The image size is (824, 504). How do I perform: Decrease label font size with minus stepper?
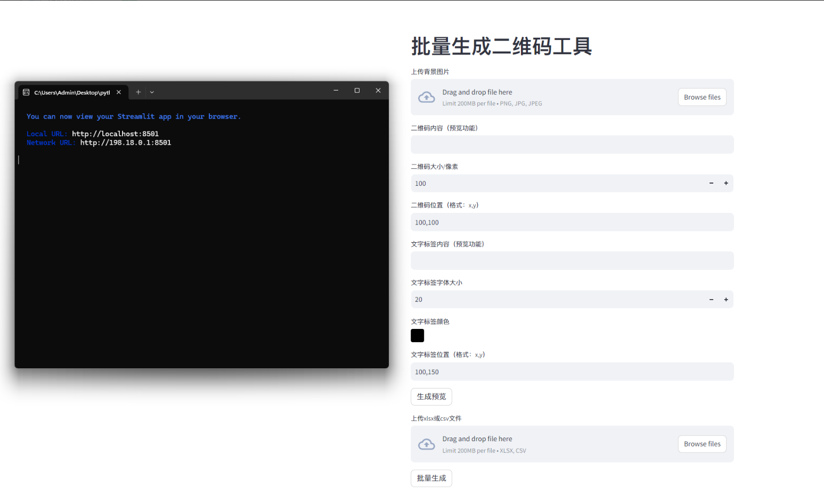click(x=711, y=299)
